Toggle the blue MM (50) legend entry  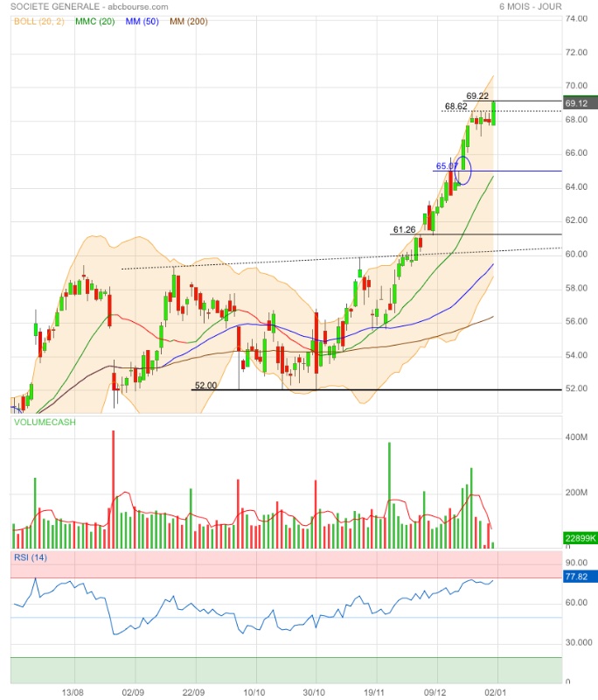pos(143,20)
